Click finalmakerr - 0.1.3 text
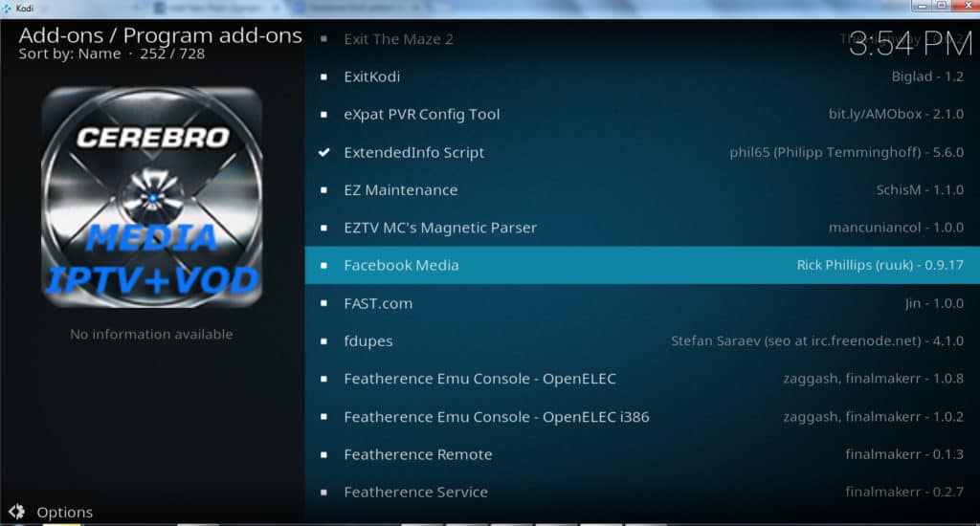 coord(904,454)
